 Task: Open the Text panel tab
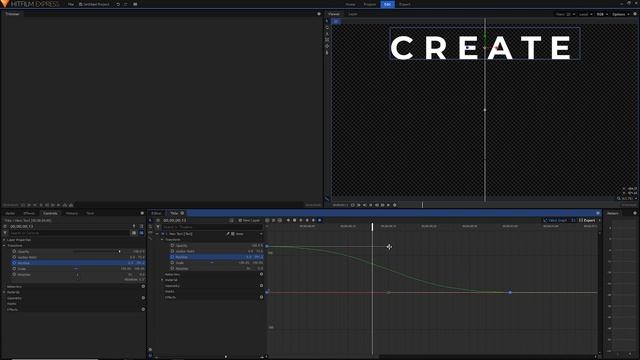point(90,213)
